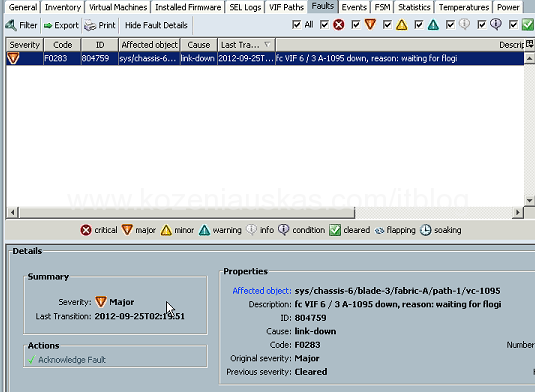Click the horizontal scrollbar thumb
Viewport: 535px width, 392px height.
pyautogui.click(x=187, y=213)
